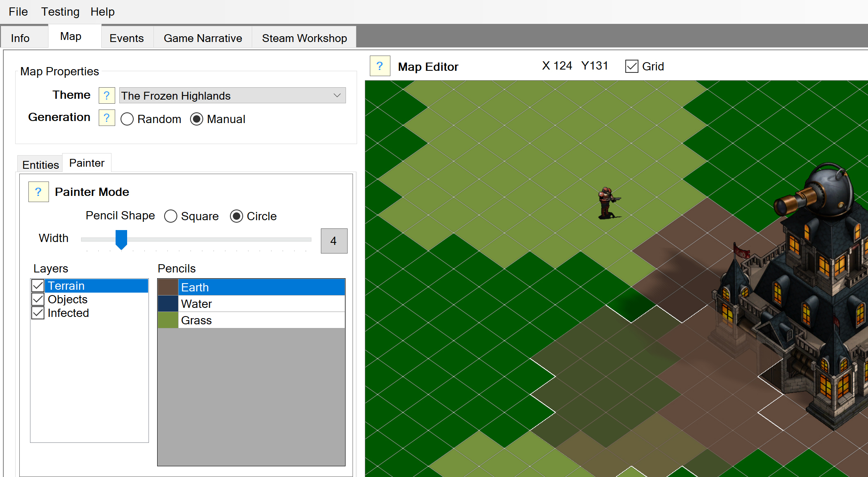This screenshot has height=477, width=868.
Task: Uncheck the Objects layer checkbox
Action: (x=38, y=299)
